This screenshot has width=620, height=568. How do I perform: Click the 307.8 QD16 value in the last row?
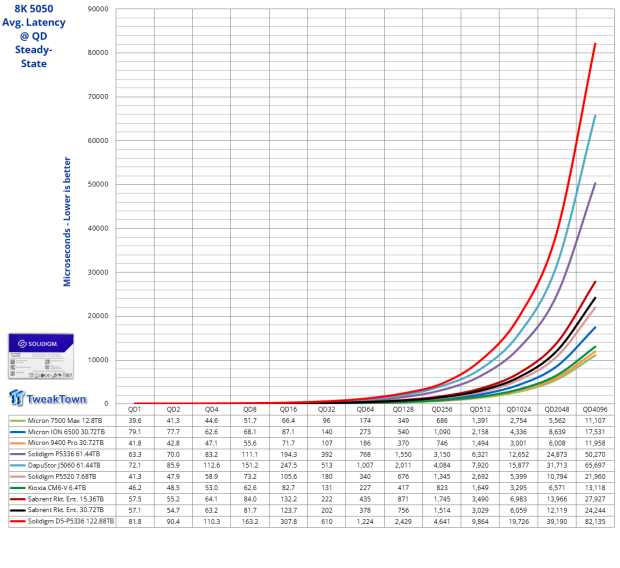tap(288, 522)
